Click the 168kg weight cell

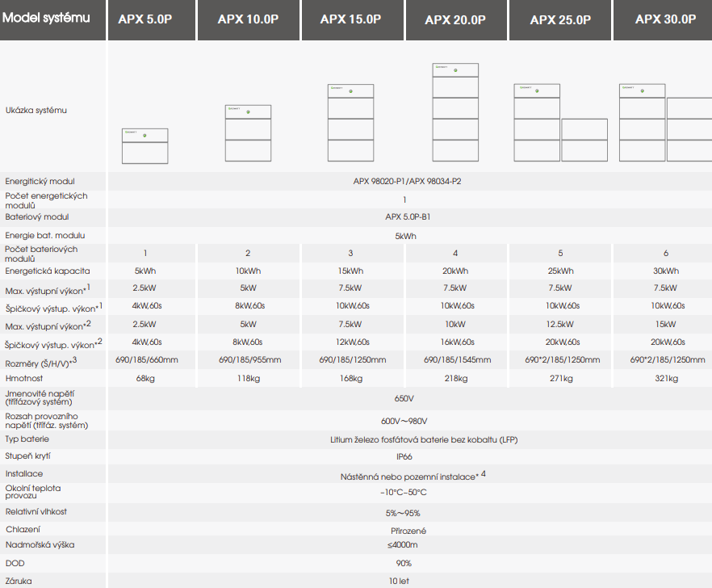click(351, 379)
